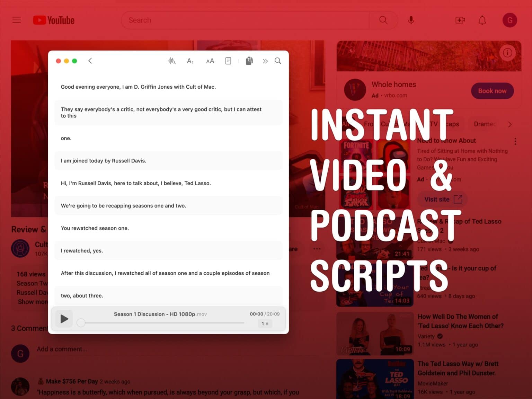Open the text size AA control
Viewport: 532px width, 399px height.
point(210,61)
